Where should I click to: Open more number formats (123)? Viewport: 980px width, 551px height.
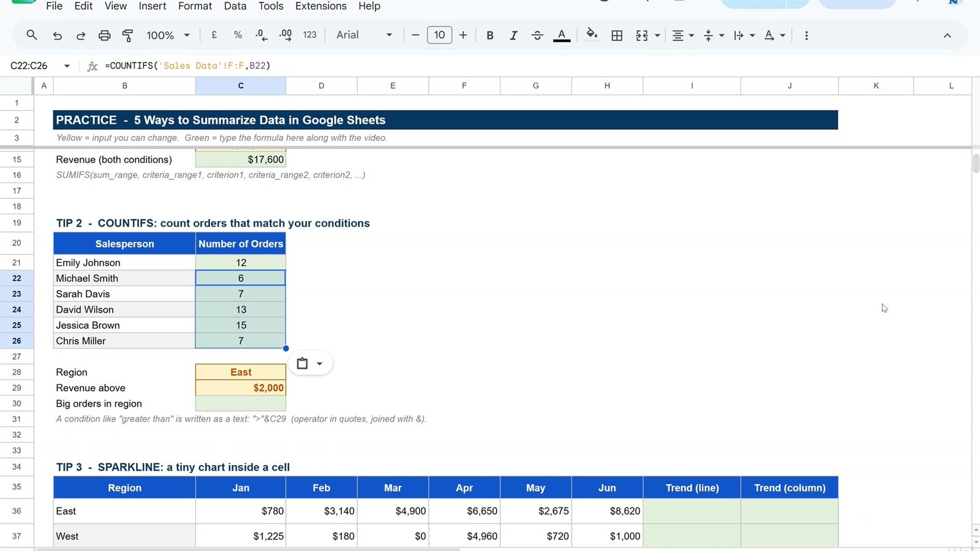coord(310,35)
